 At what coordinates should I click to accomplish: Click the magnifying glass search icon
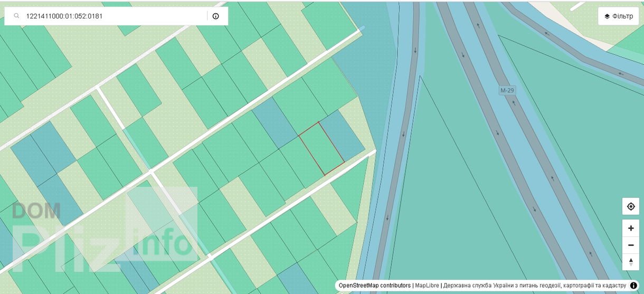17,16
